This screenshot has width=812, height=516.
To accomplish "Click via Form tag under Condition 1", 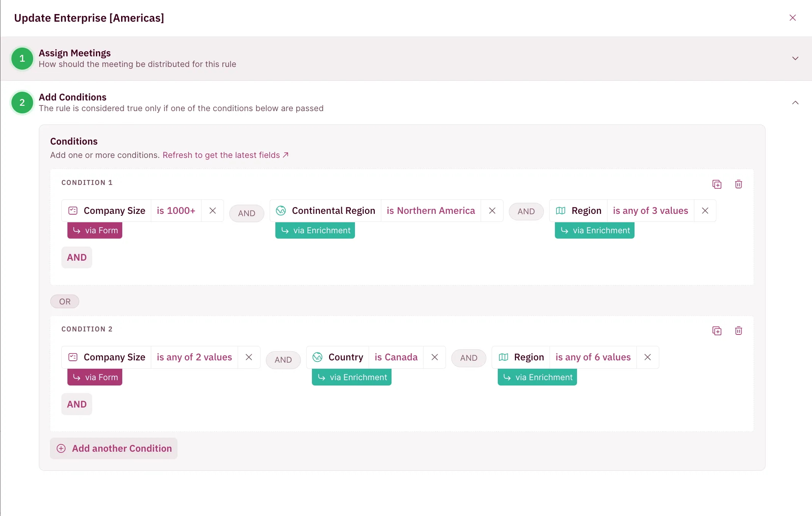I will (x=95, y=230).
